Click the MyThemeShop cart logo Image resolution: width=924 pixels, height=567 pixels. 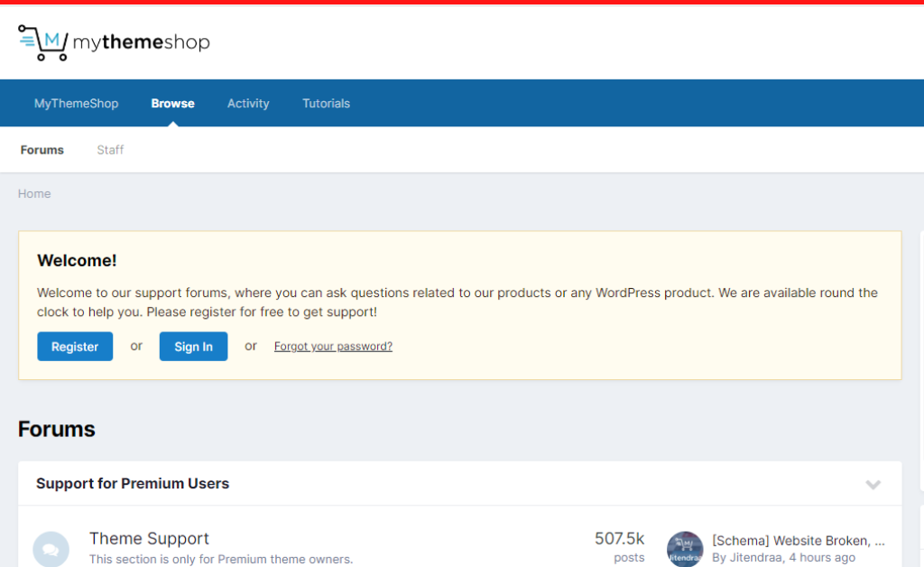point(114,42)
